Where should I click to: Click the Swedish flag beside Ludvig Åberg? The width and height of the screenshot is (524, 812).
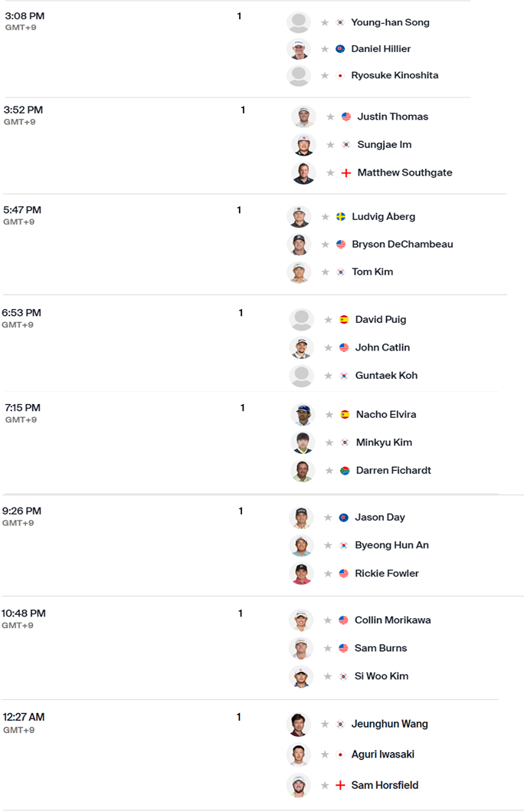point(341,217)
